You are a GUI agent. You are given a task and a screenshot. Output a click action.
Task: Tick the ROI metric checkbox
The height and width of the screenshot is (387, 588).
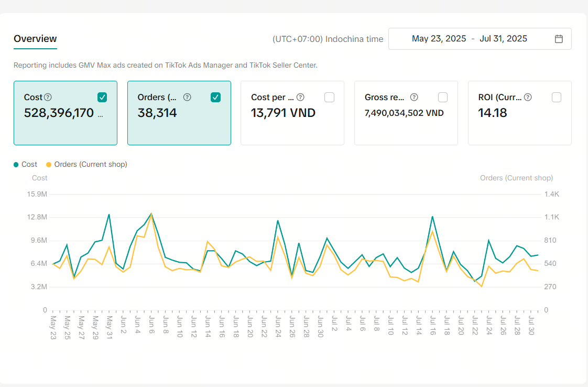point(557,97)
